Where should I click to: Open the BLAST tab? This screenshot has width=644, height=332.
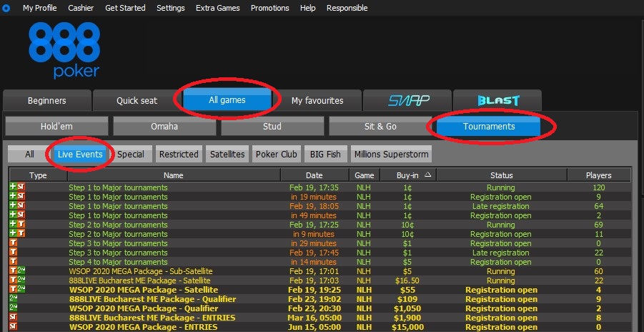(x=497, y=100)
